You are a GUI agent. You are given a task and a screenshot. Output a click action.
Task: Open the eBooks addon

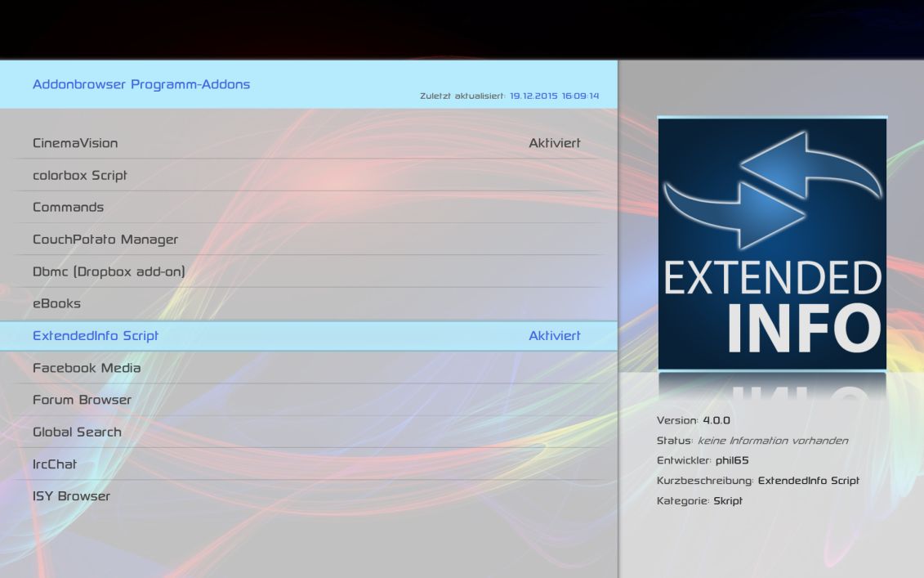[x=308, y=304]
